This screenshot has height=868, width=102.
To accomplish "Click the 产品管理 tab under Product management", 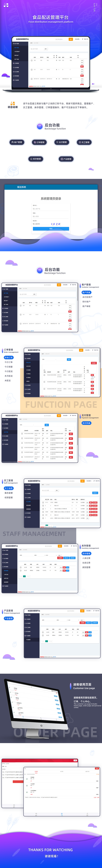I will (x=8, y=618).
